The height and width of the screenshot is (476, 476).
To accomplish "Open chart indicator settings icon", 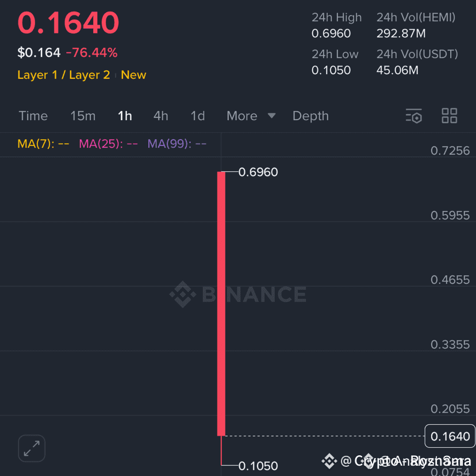I will 414,116.
